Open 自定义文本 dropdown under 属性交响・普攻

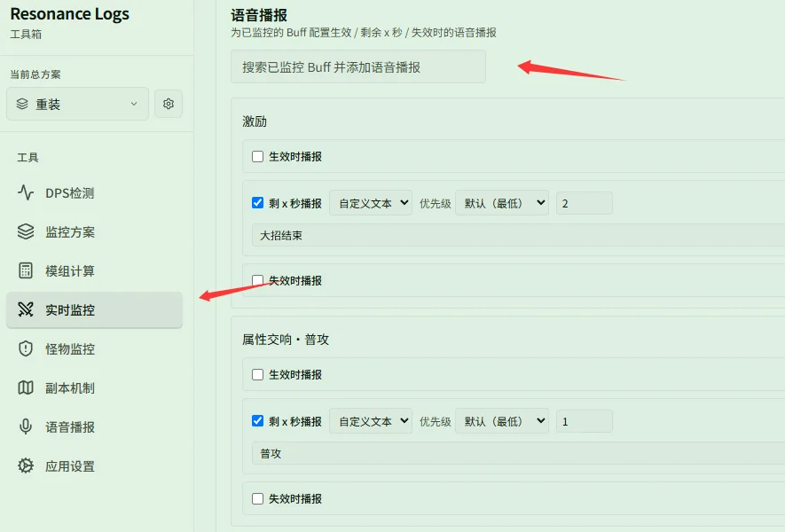pyautogui.click(x=371, y=421)
